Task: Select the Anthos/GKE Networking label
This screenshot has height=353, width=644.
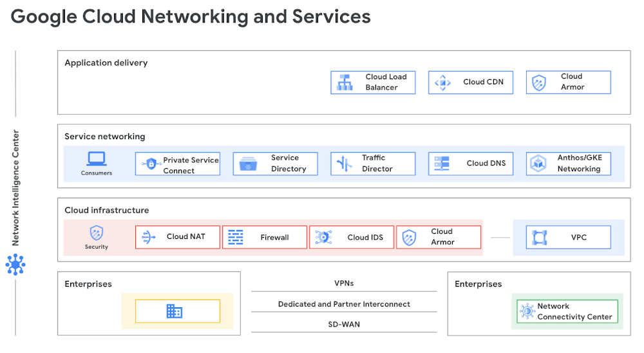Action: point(579,163)
